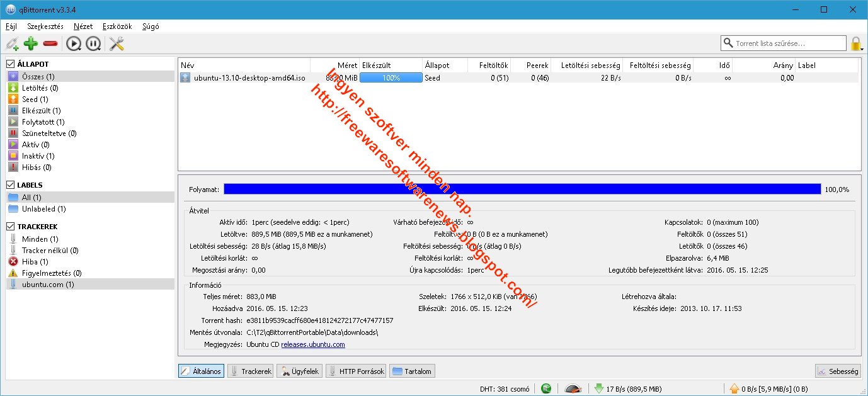Click the blue Folyamat progress bar

522,190
